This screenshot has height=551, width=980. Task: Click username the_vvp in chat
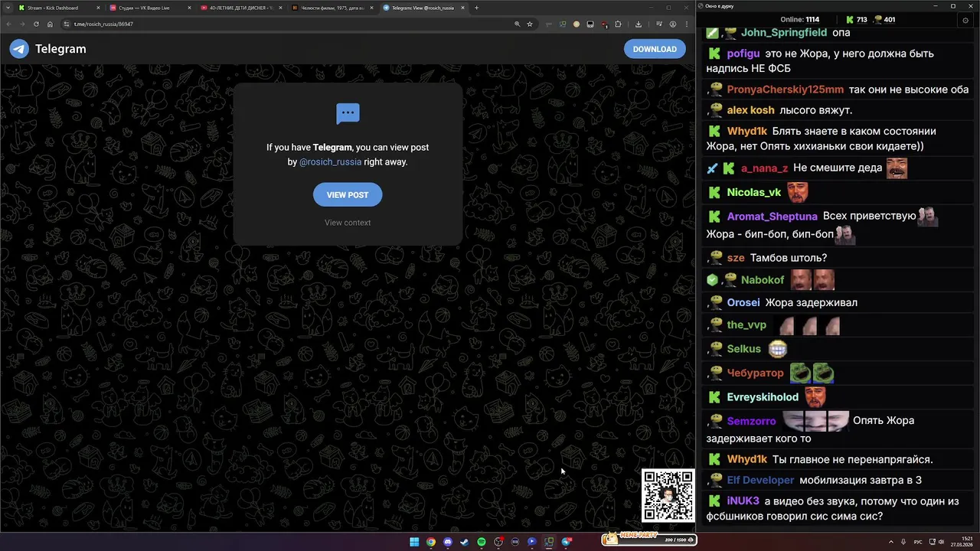click(746, 325)
